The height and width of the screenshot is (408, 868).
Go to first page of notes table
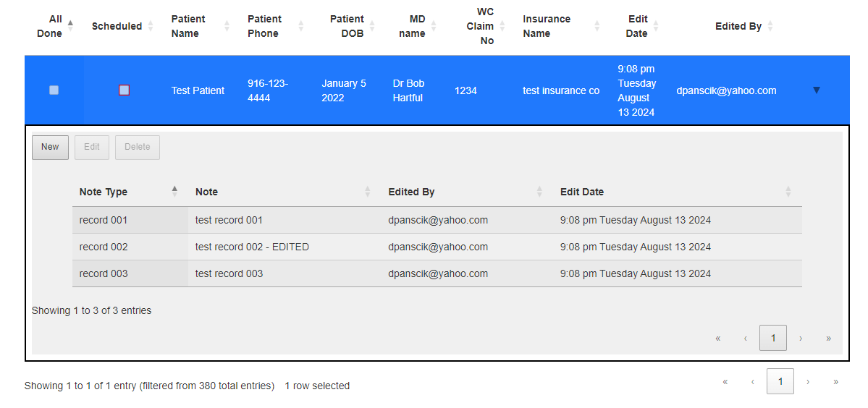click(718, 339)
